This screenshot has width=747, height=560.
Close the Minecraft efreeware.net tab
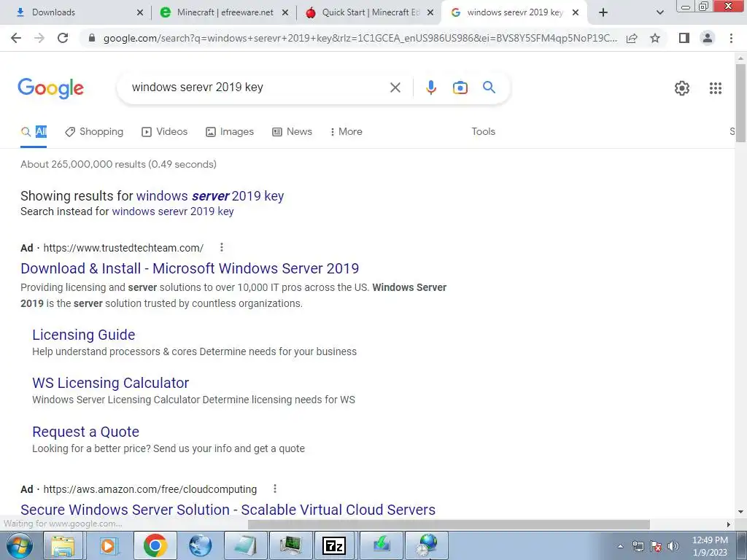pos(285,13)
